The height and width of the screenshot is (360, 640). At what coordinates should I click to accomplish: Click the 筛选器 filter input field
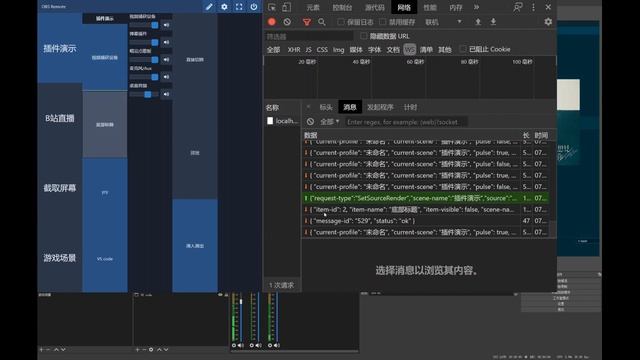pos(309,36)
